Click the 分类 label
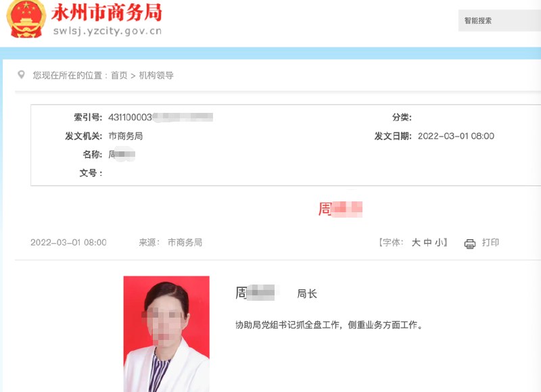 point(402,117)
